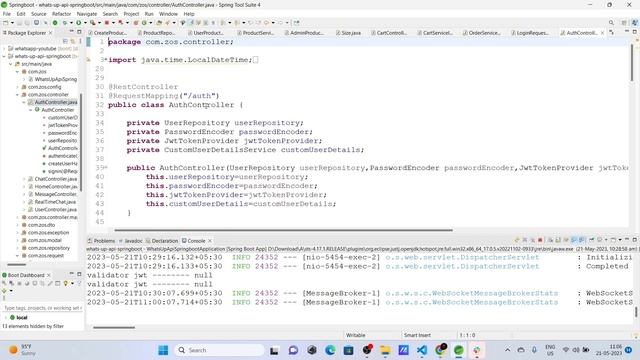Click the collapse-all icon in Package Explorer toolbar
This screenshot has width=640, height=360.
pos(65,41)
